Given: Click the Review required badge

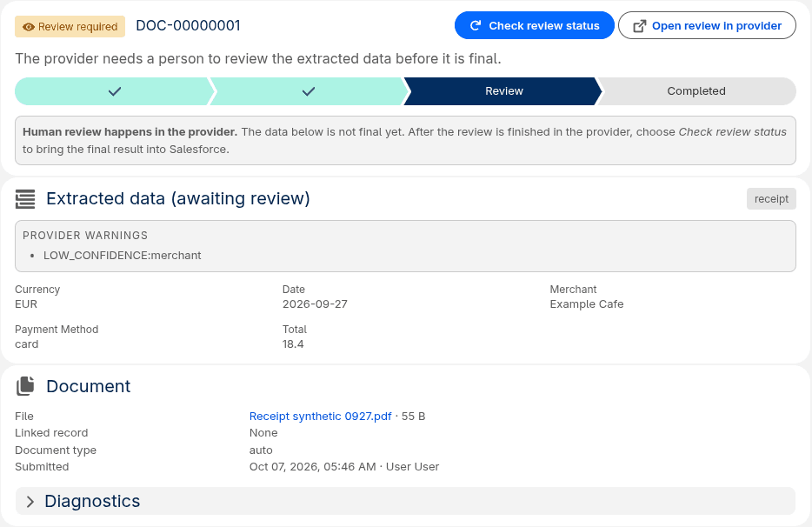Looking at the screenshot, I should (x=70, y=26).
